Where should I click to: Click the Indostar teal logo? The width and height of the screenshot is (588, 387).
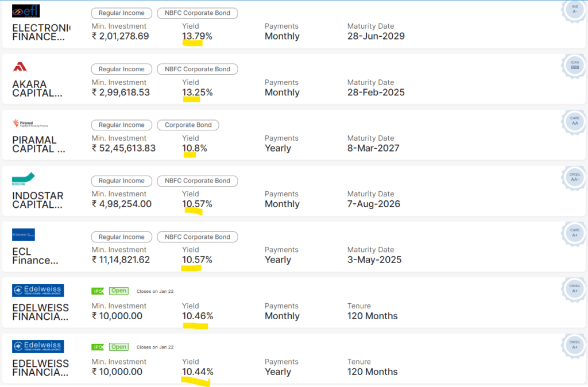point(23,179)
